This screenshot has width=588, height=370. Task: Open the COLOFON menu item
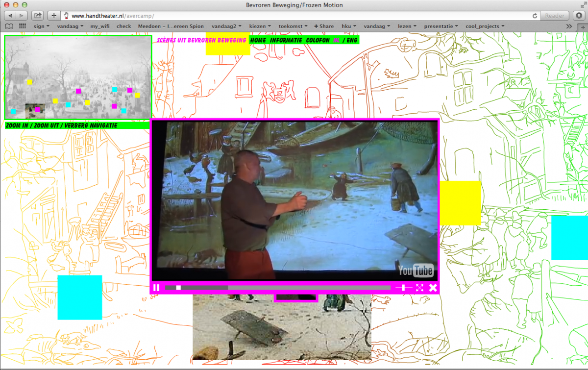(x=318, y=40)
